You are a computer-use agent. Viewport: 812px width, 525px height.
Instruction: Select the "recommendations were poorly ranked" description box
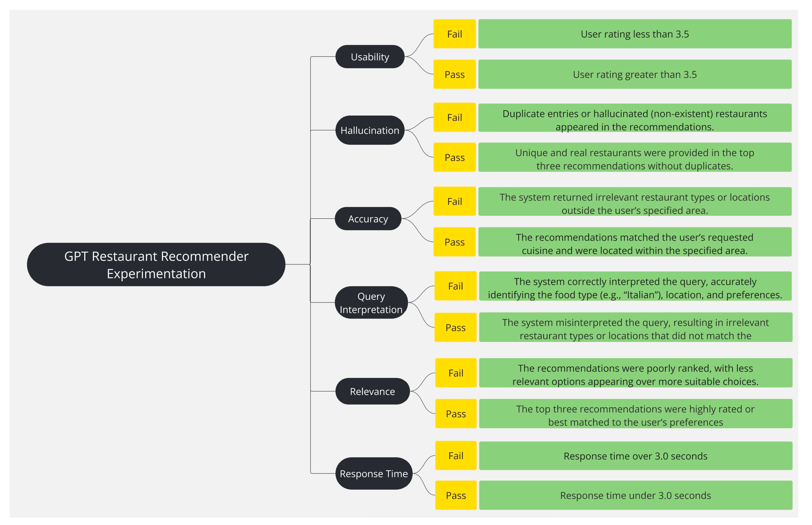[x=635, y=373]
